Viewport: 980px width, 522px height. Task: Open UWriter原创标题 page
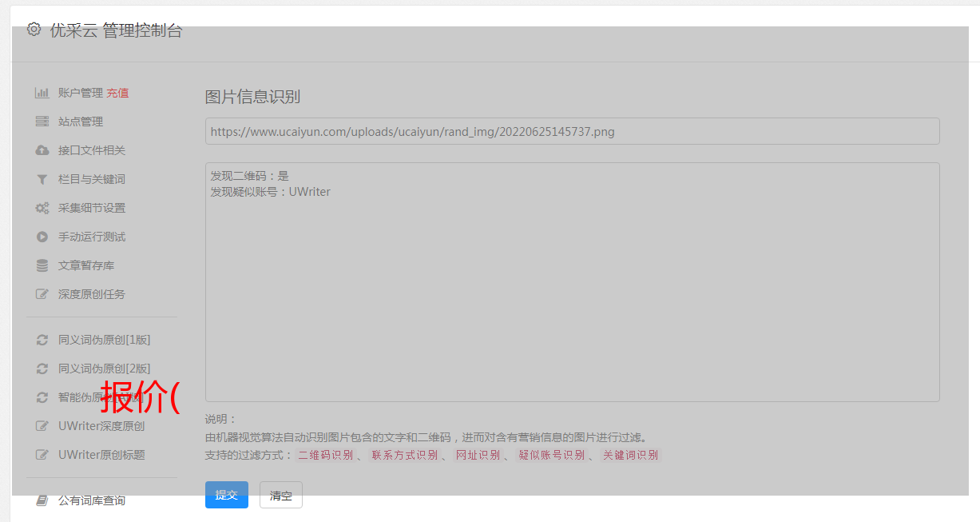click(x=101, y=455)
